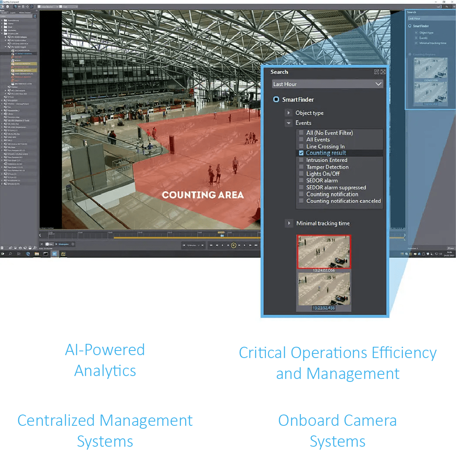Switch to the Logbuch tab
The height and width of the screenshot is (476, 456).
pos(13,12)
